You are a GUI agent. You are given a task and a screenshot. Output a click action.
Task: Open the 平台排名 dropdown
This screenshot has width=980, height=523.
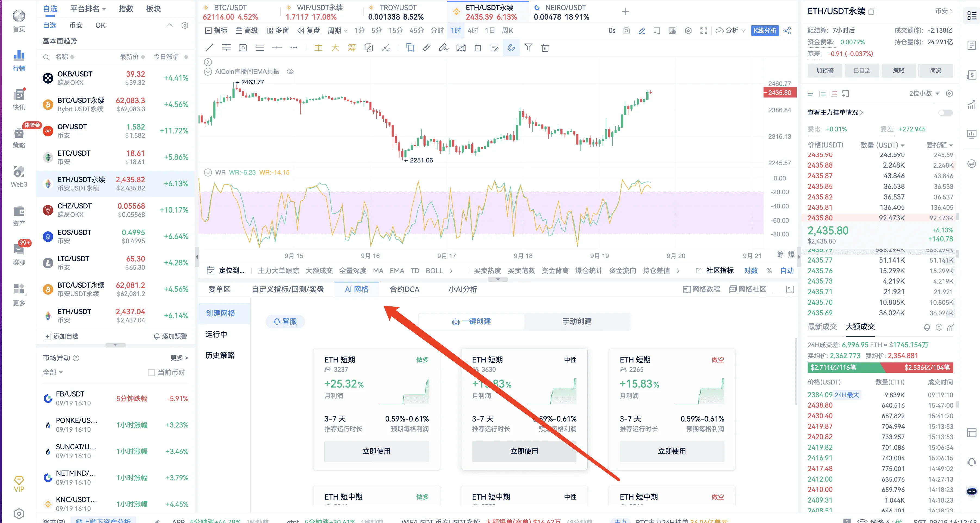point(88,9)
